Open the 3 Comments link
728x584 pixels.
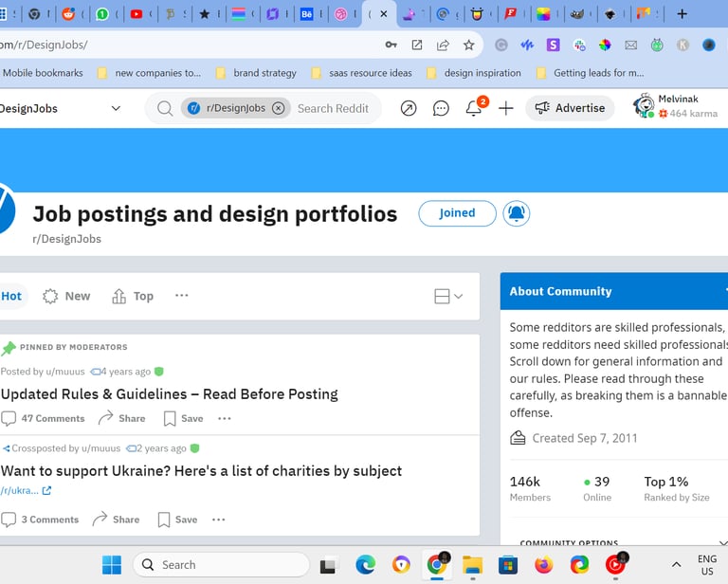[41, 520]
